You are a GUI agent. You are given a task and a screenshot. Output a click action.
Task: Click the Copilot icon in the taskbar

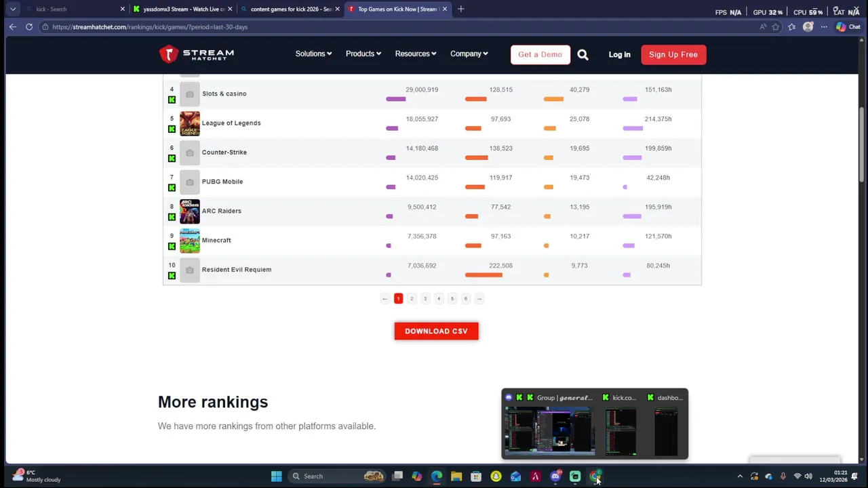pyautogui.click(x=417, y=476)
